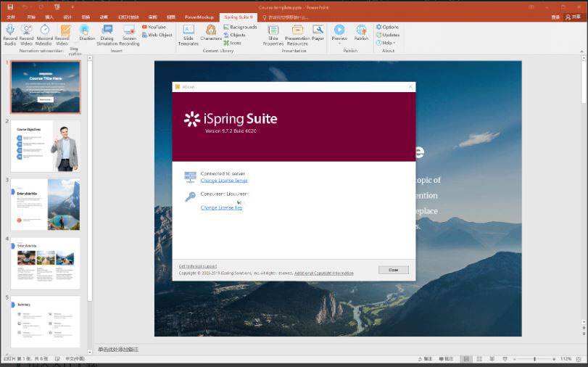
Task: Open the Design ribbon tab
Action: point(67,17)
